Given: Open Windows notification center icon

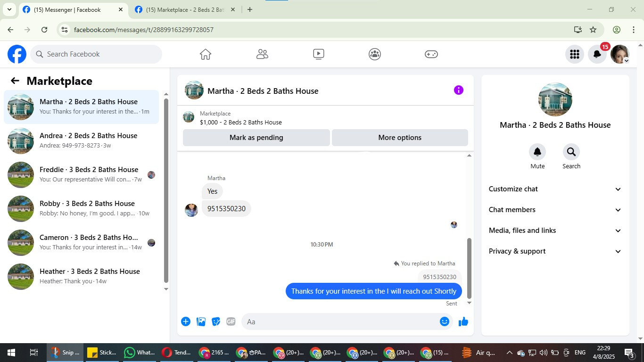Looking at the screenshot, I should pyautogui.click(x=629, y=353).
